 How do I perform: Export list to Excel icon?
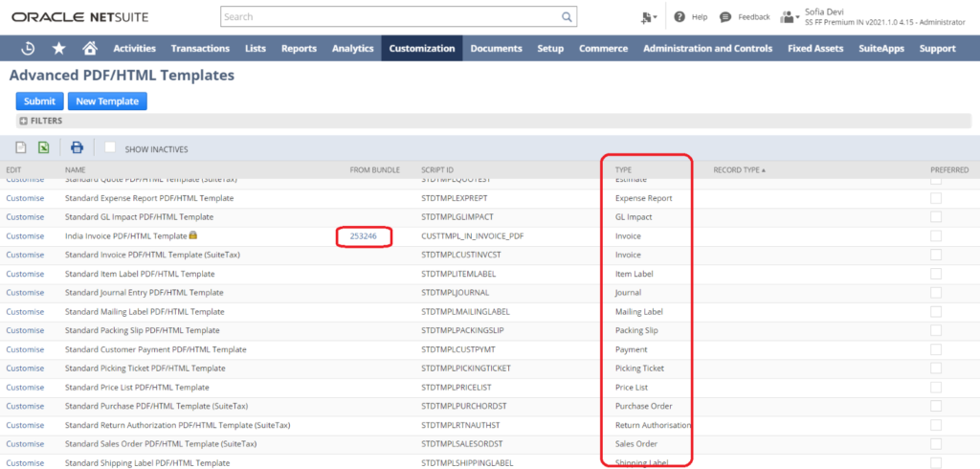coord(44,147)
